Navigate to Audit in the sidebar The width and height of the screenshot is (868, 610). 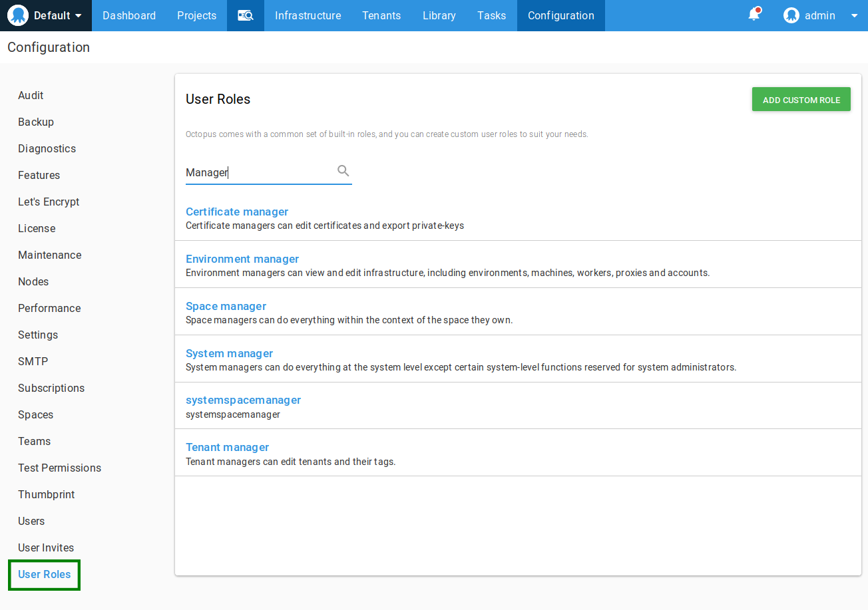(31, 95)
